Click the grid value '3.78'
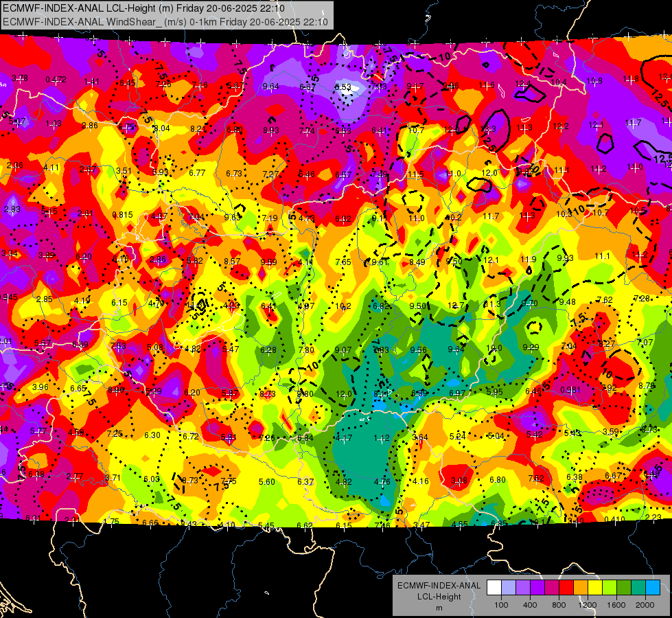 click(20, 78)
